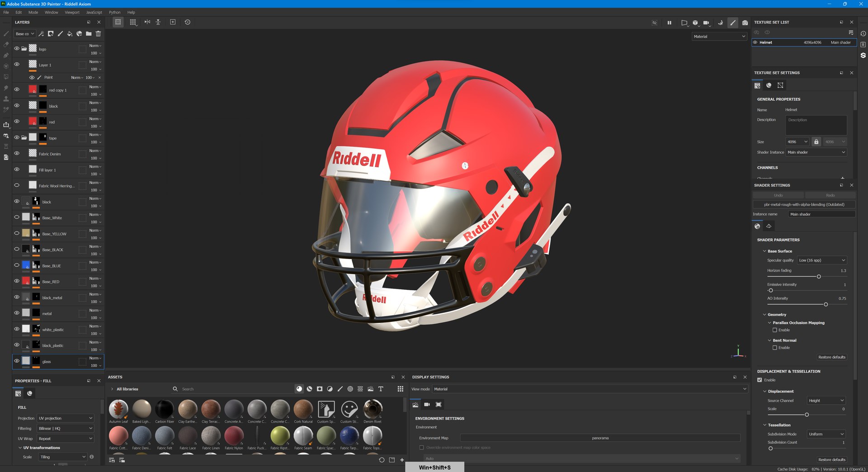Screen dimensions: 868x472
Task: Open the UV Wrap Repeat dropdown
Action: pyautogui.click(x=66, y=439)
